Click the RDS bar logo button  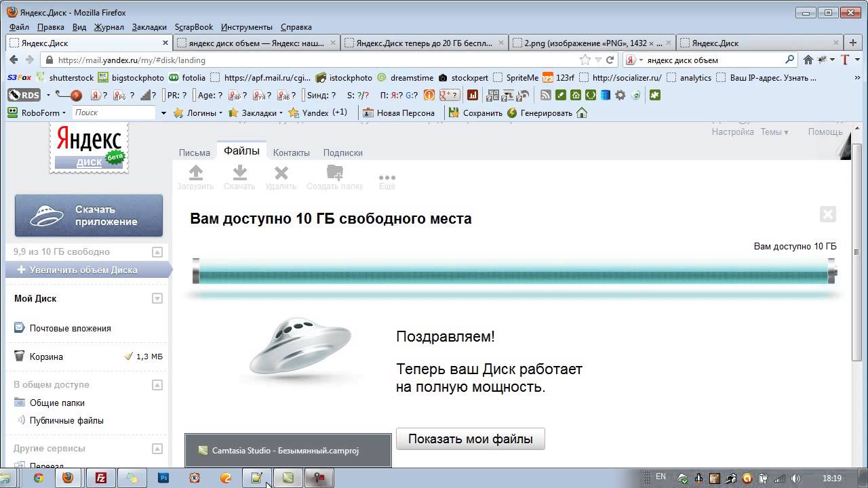pos(24,95)
